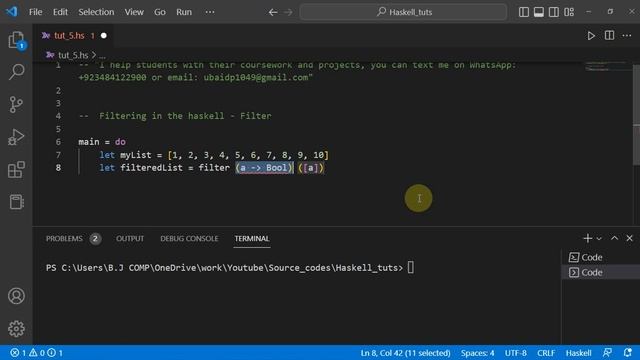Split the editor to the right
This screenshot has width=640, height=360.
pyautogui.click(x=609, y=36)
